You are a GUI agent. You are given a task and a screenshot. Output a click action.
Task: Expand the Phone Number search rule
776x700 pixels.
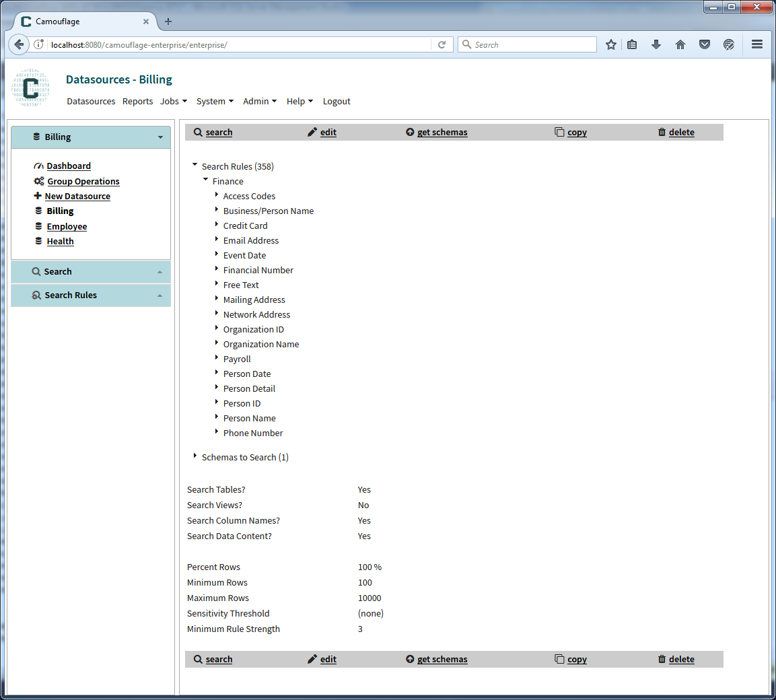point(215,433)
